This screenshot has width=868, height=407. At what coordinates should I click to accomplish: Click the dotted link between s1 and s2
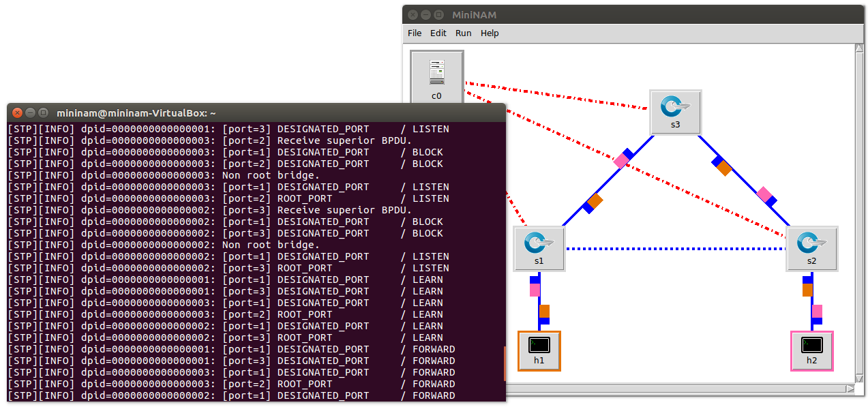coord(675,249)
